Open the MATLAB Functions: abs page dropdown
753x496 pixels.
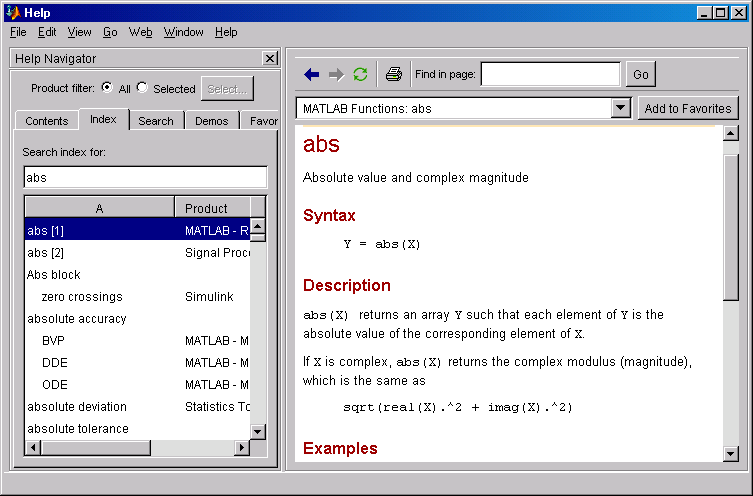pyautogui.click(x=620, y=108)
